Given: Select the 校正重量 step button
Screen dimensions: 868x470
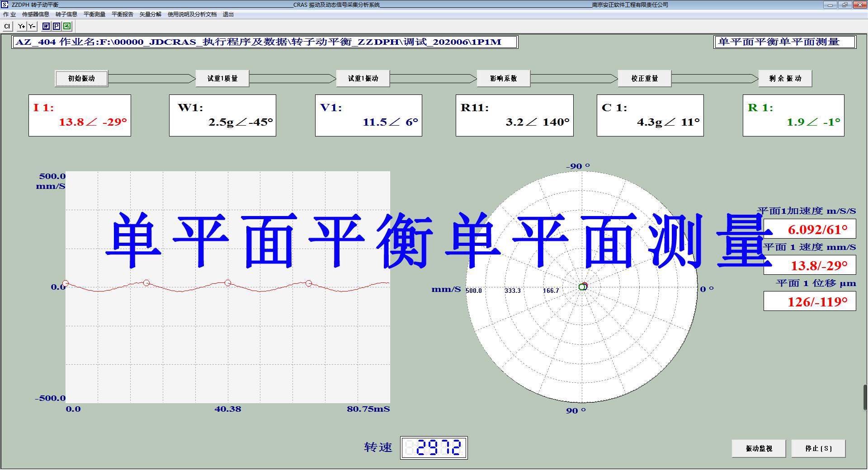Looking at the screenshot, I should pyautogui.click(x=645, y=79).
